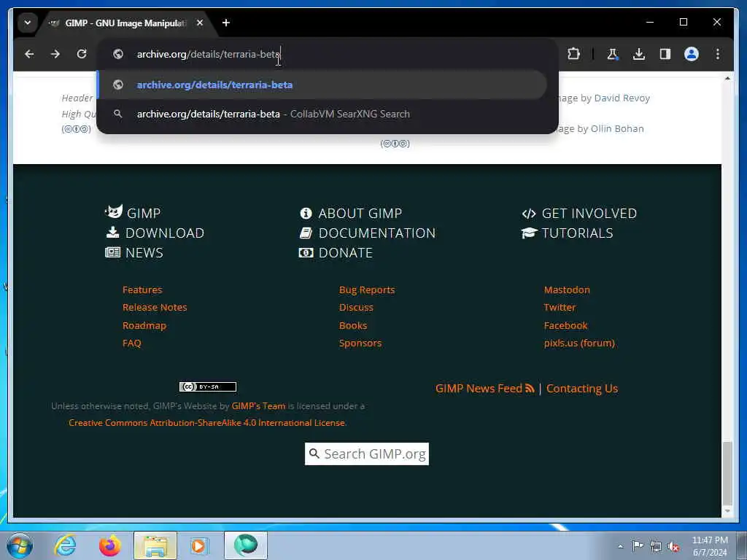Open the Contacting Us link
This screenshot has width=747, height=560.
coord(582,388)
